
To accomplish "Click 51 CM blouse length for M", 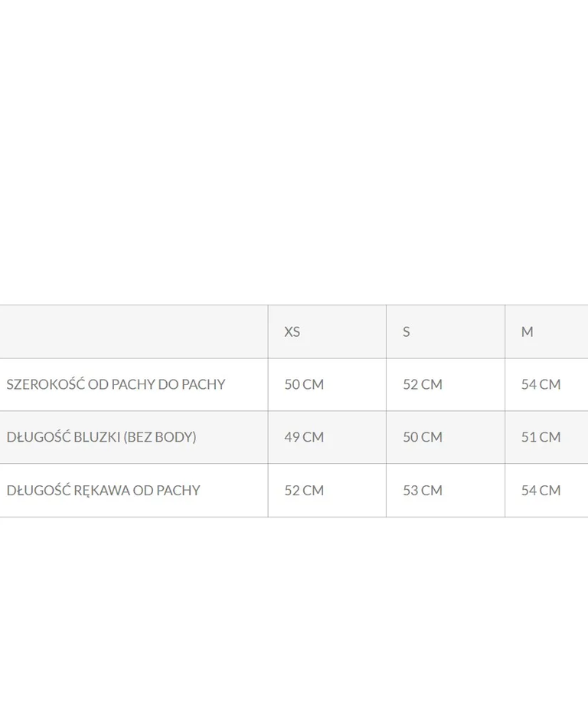I will 541,437.
